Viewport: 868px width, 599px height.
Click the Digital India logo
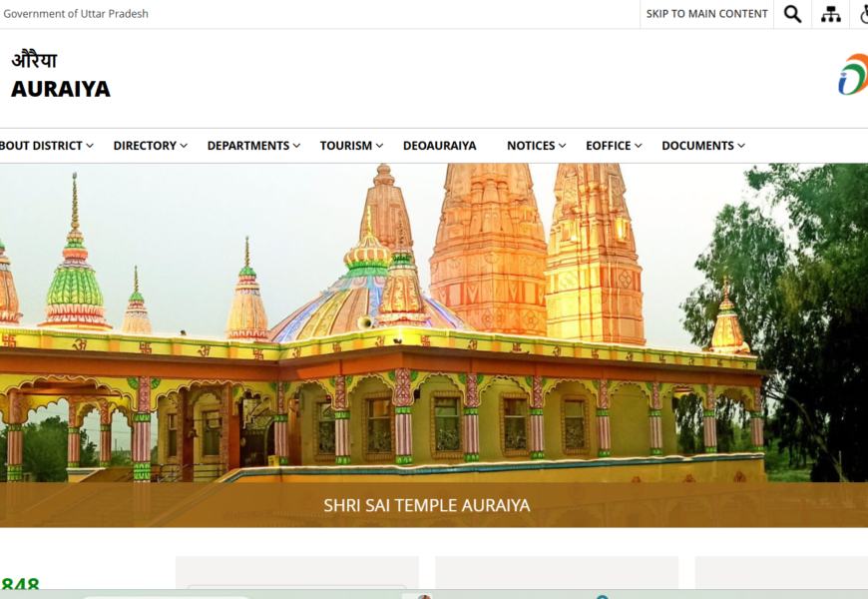853,75
